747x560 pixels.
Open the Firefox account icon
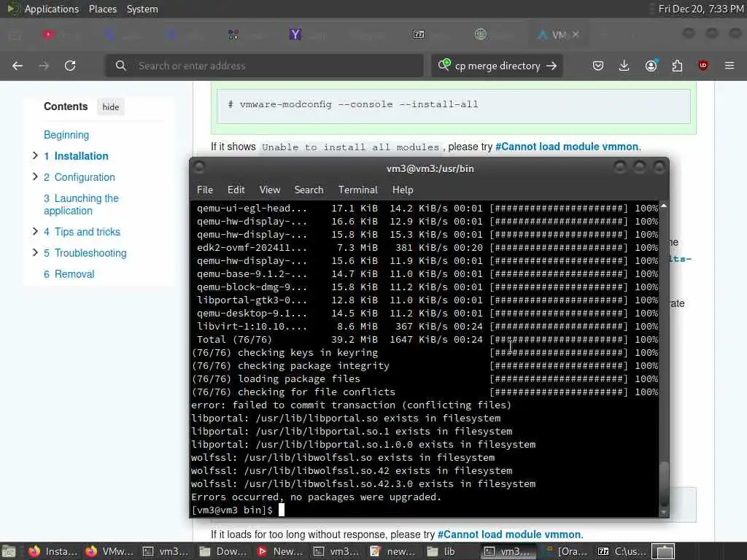click(x=651, y=66)
